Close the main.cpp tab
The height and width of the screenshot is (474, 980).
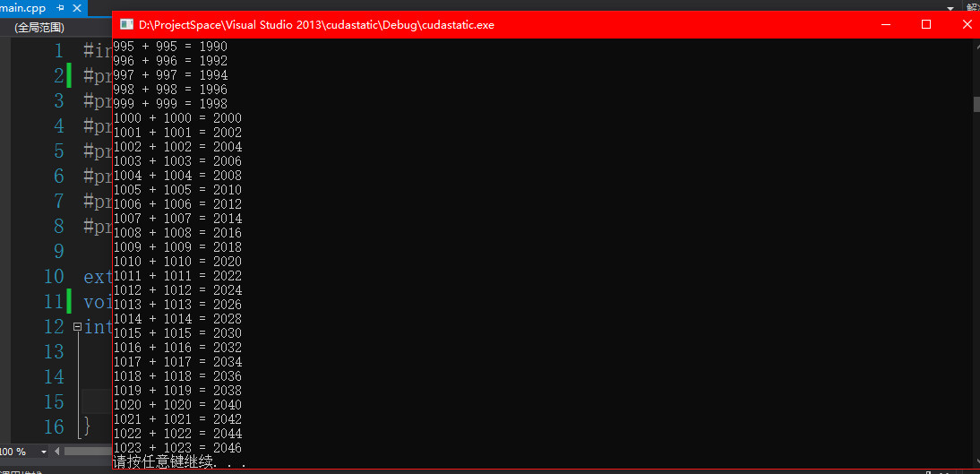coord(77,8)
